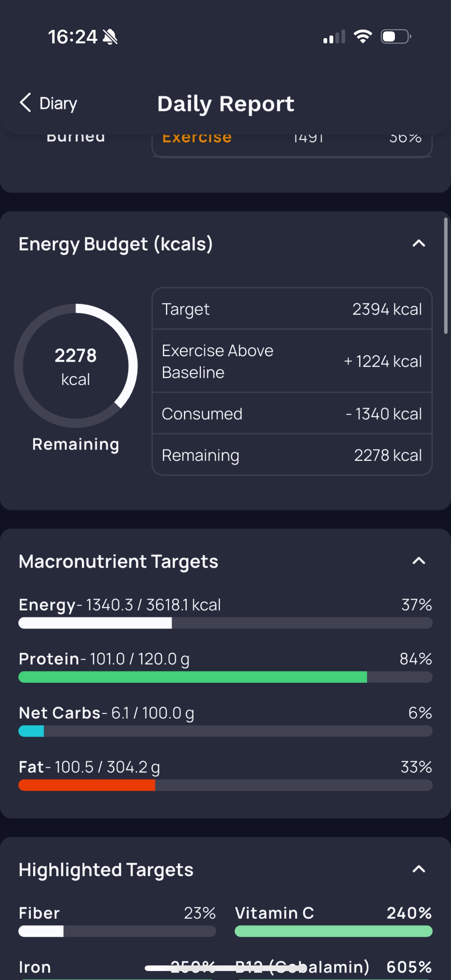Tap the Net Carbs progress bar
This screenshot has width=451, height=980.
pos(225,731)
